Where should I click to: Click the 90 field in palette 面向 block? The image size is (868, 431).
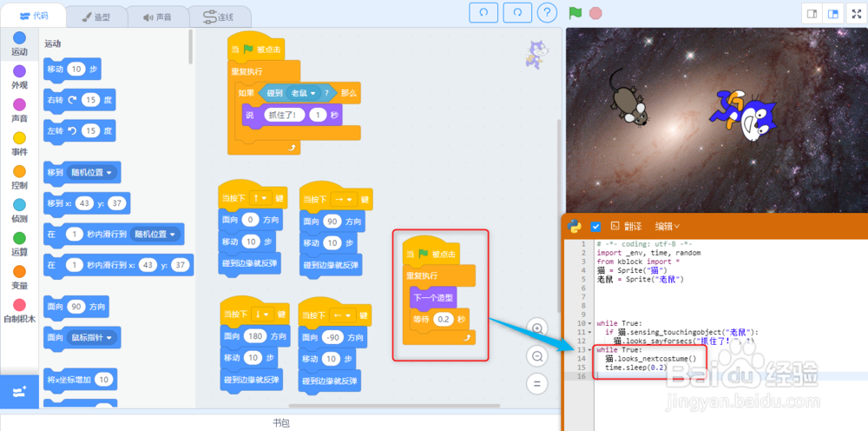coord(76,307)
